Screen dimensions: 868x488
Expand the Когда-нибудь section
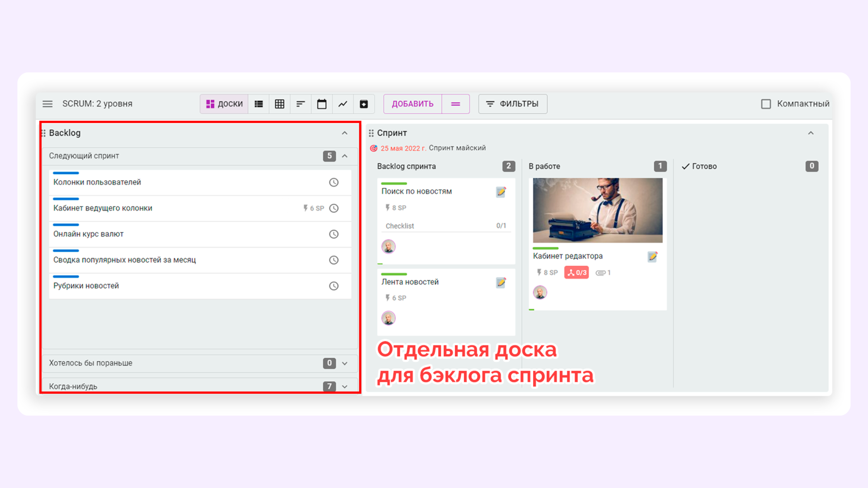point(344,386)
